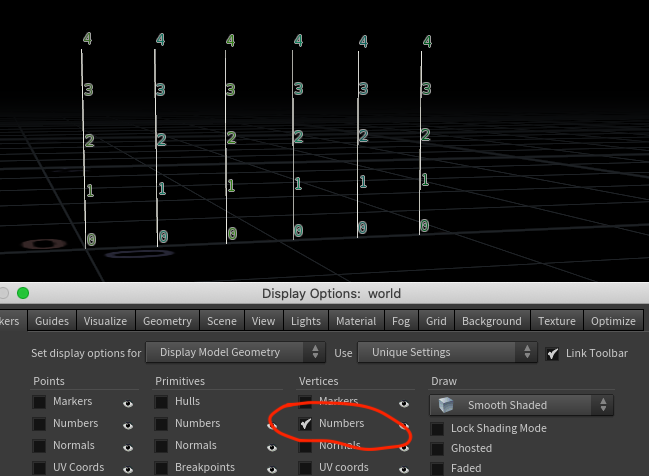Click the eye icon beside Vertices UV coords
Screen dimensions: 649x476
pos(404,470)
